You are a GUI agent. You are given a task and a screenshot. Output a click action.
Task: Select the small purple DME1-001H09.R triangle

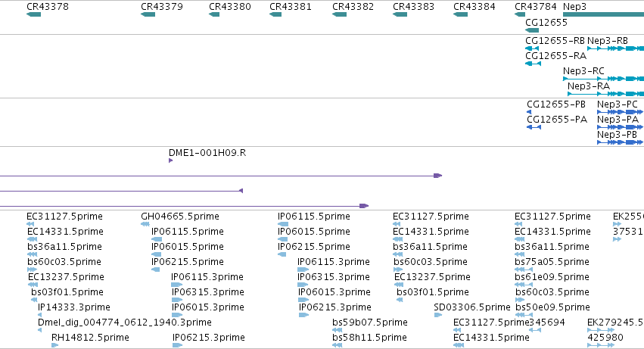170,160
